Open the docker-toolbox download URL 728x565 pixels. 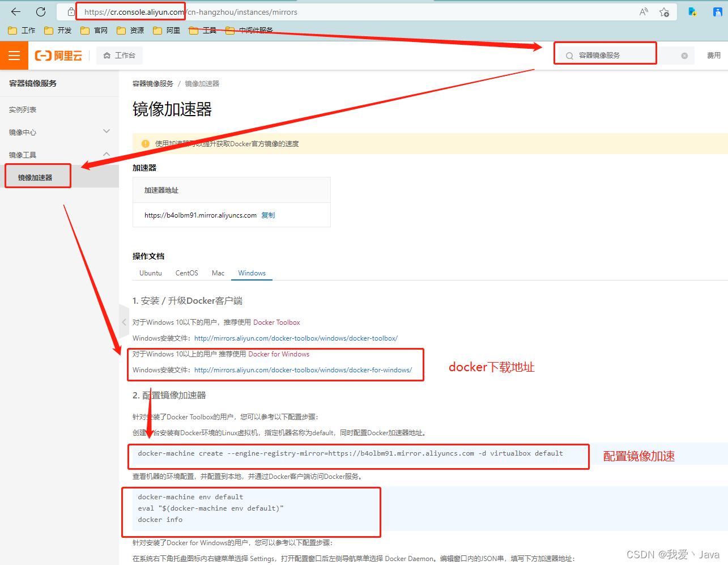pyautogui.click(x=296, y=338)
